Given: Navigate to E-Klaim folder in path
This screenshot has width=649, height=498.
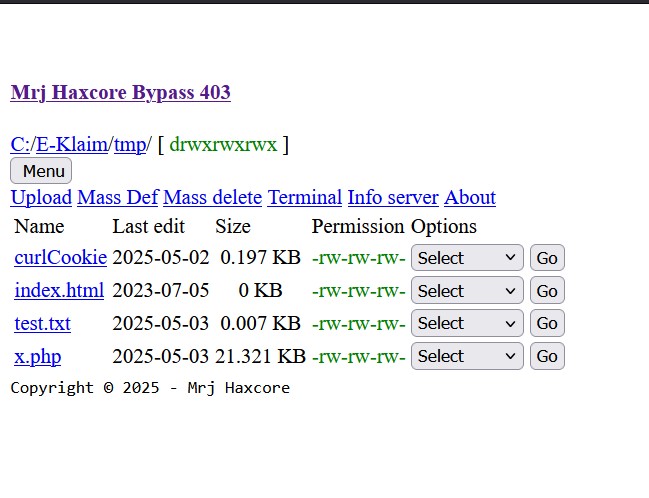Looking at the screenshot, I should coord(72,144).
